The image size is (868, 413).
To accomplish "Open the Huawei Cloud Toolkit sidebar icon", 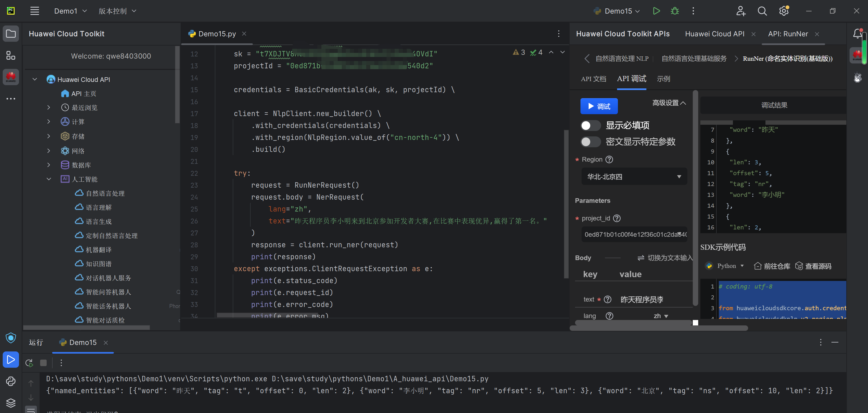I will 11,77.
